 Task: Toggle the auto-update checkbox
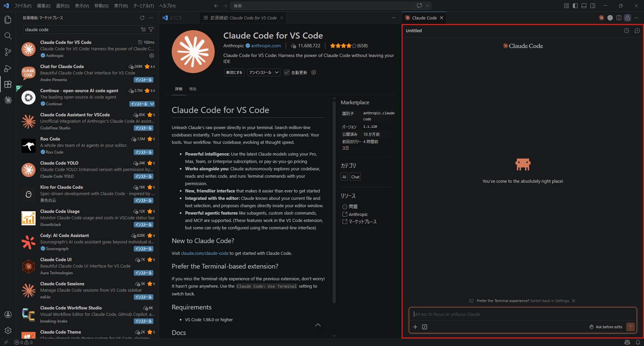(287, 72)
